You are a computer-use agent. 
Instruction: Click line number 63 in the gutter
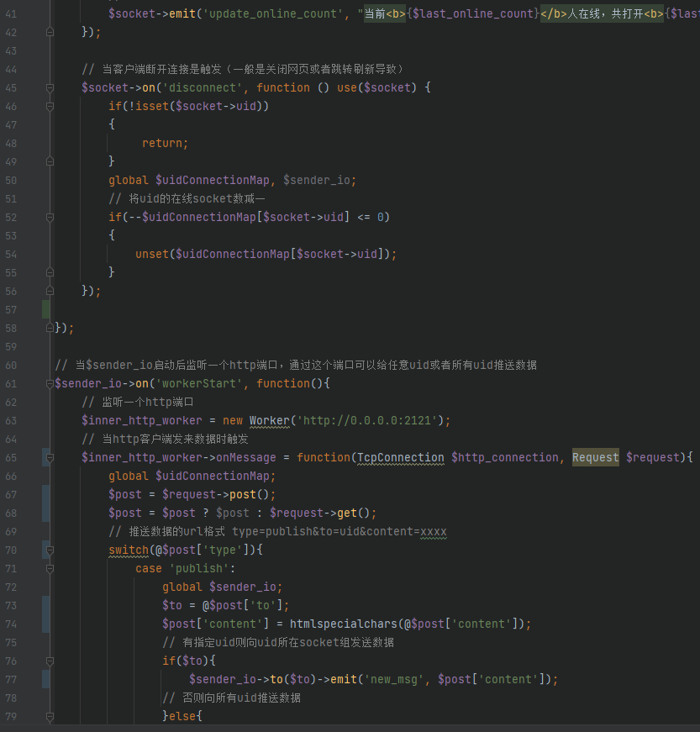tap(11, 420)
